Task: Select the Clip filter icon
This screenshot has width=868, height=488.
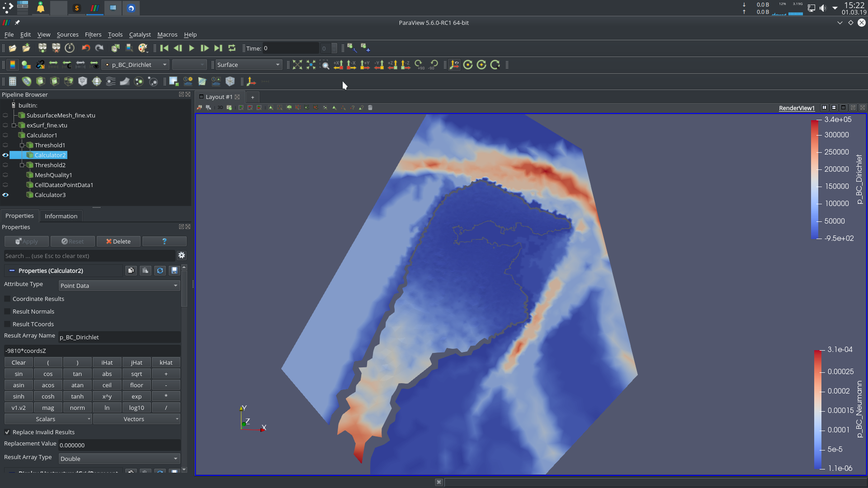Action: [x=40, y=81]
